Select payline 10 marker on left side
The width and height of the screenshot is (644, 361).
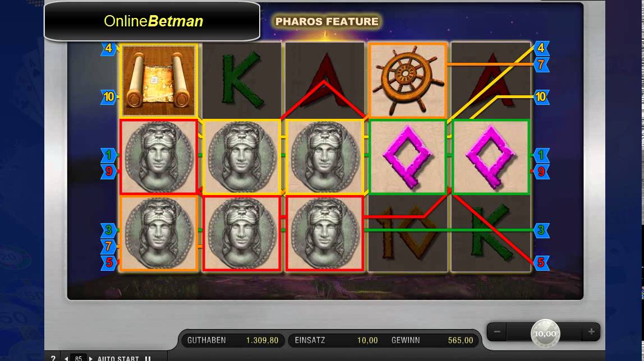[109, 97]
